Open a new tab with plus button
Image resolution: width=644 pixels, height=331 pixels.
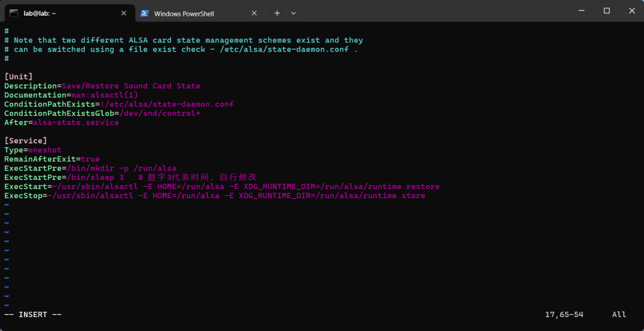click(277, 13)
